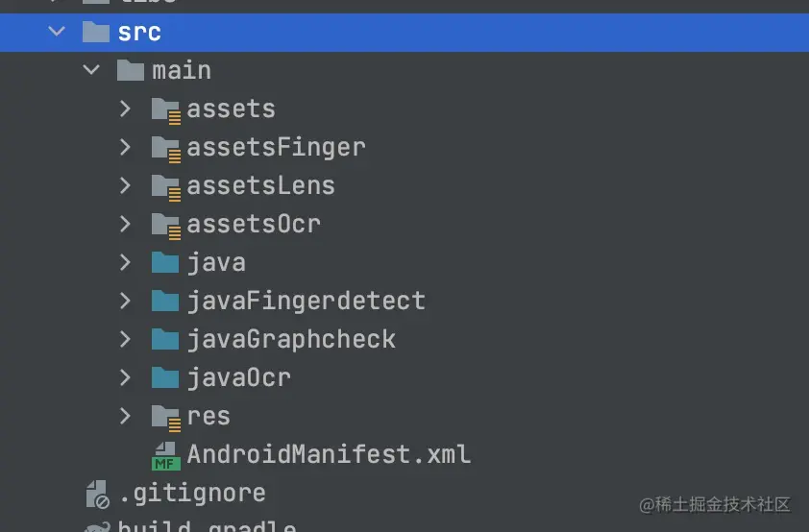Click the res resource folder icon

166,417
